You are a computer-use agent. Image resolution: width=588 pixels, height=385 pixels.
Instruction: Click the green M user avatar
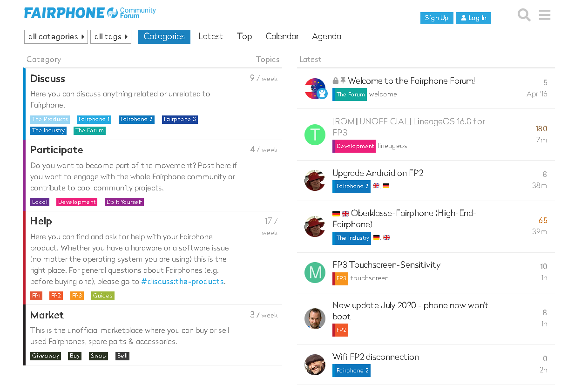click(315, 272)
